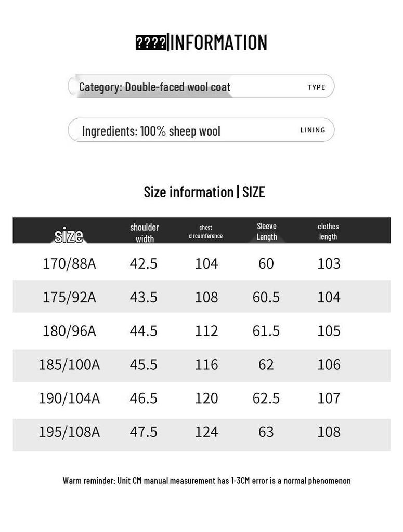The width and height of the screenshot is (403, 532).
Task: Click the Size information heading
Action: click(x=204, y=192)
